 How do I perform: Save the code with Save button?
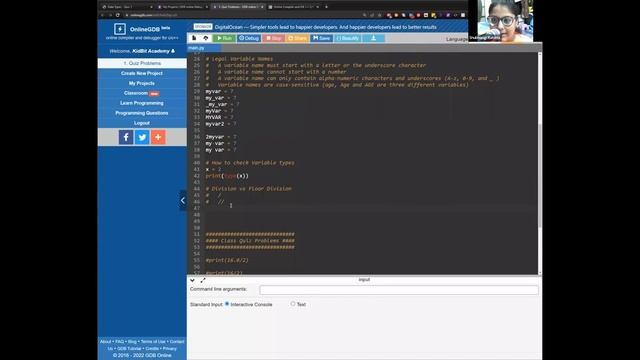point(322,38)
